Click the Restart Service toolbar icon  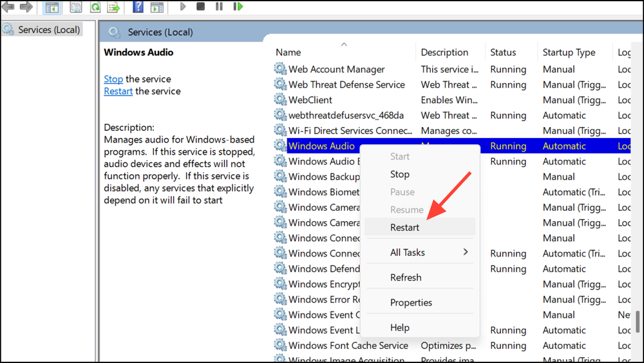pos(238,6)
